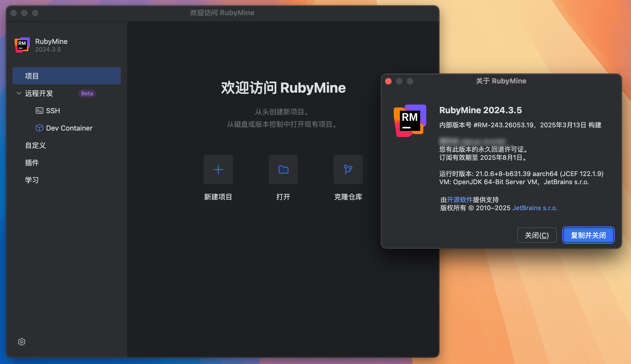Viewport: 631px width, 364px height.
Task: Close the About RubyMine dialog with red button
Action: pyautogui.click(x=388, y=81)
